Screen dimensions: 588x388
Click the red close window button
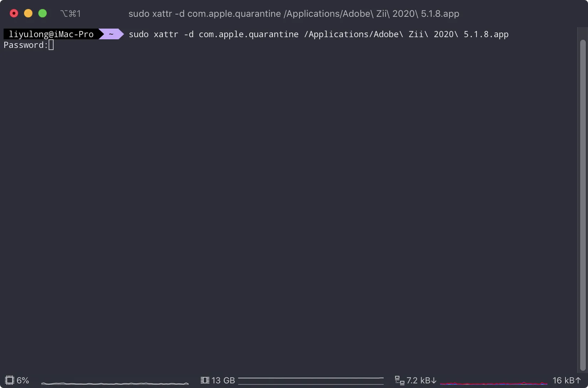point(14,14)
